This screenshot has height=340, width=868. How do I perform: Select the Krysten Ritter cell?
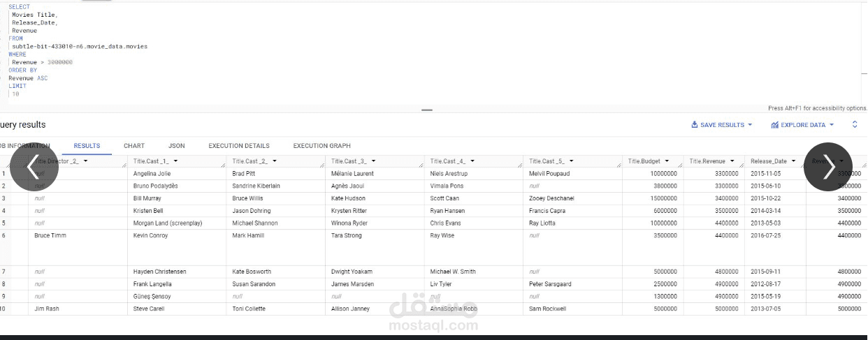(349, 211)
